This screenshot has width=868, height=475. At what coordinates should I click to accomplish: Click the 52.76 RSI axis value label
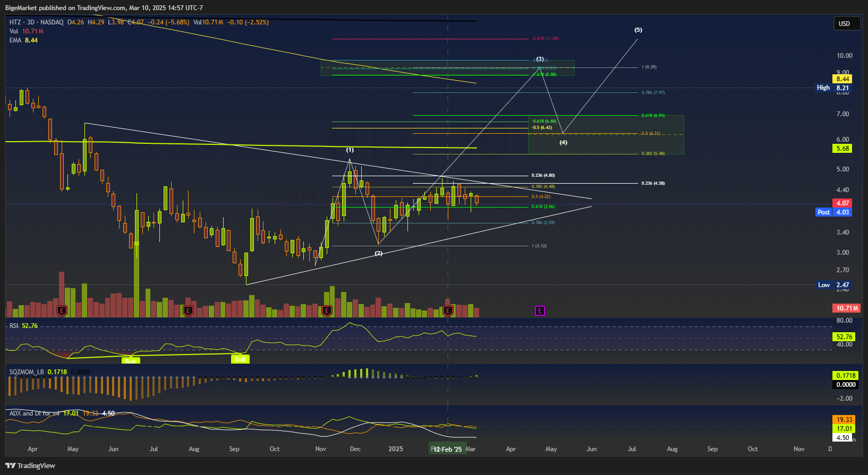pyautogui.click(x=844, y=337)
